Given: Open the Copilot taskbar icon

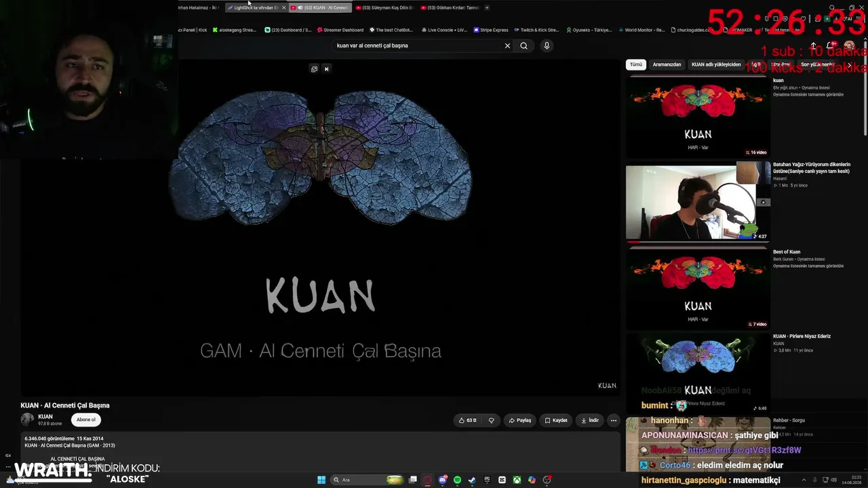Looking at the screenshot, I should click(532, 480).
